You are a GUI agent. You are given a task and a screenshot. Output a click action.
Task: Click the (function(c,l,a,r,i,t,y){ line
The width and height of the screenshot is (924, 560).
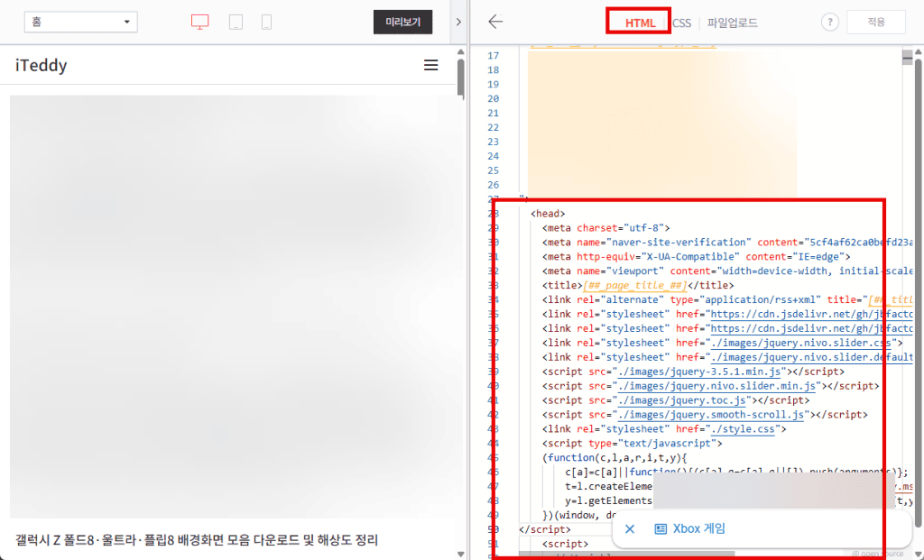coord(614,457)
